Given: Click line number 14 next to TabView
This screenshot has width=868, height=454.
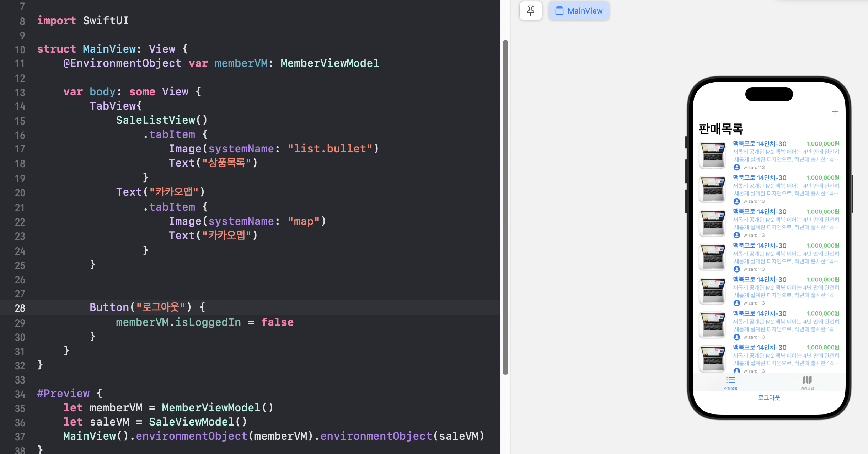Looking at the screenshot, I should 20,106.
